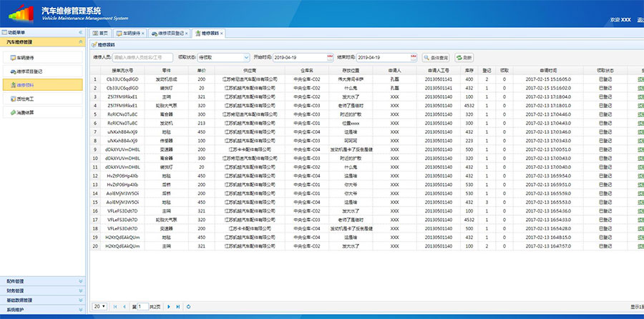This screenshot has height=319, width=644.
Task: Click the pagination refresh icon
Action: pyautogui.click(x=189, y=306)
